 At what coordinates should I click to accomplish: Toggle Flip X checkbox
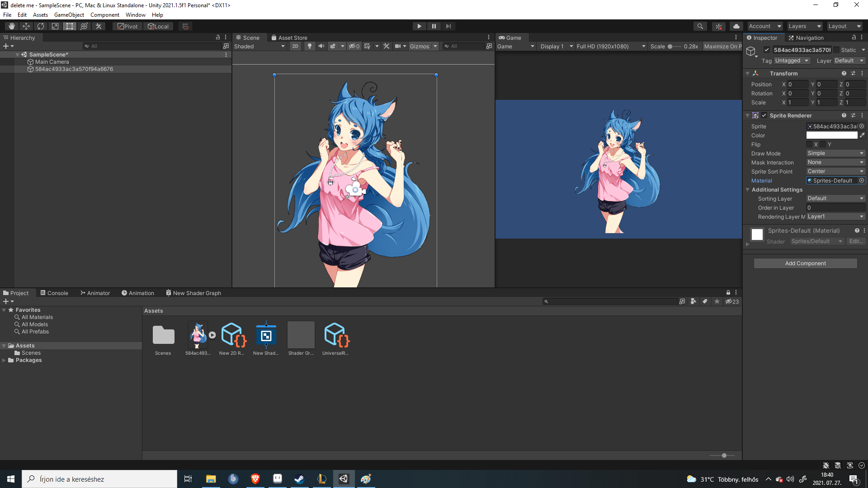tap(809, 144)
